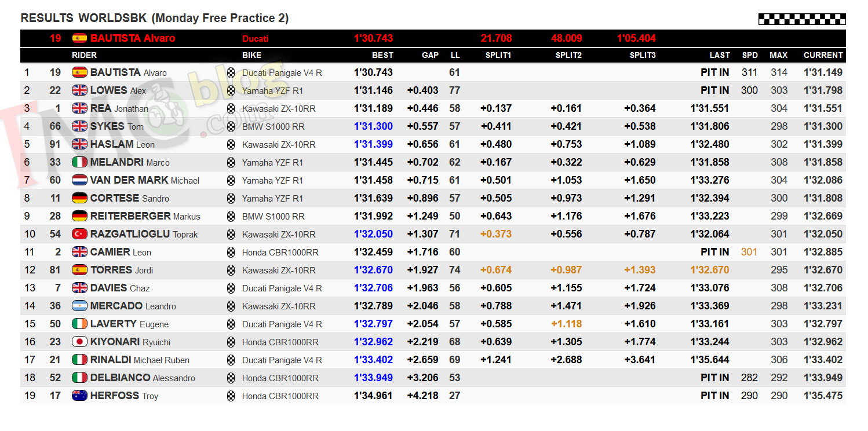Click the Turkish flag next to RAZGATLIOGLU Toprak
Image resolution: width=868 pixels, height=431 pixels.
pos(79,234)
